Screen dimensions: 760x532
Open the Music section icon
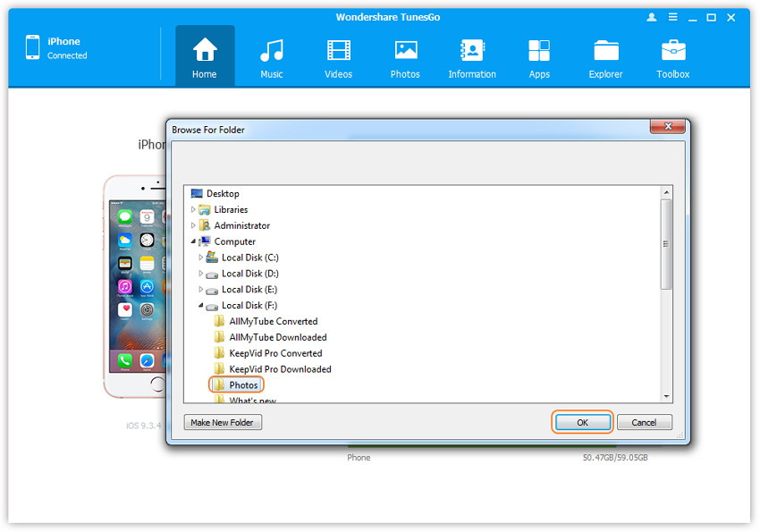point(271,52)
